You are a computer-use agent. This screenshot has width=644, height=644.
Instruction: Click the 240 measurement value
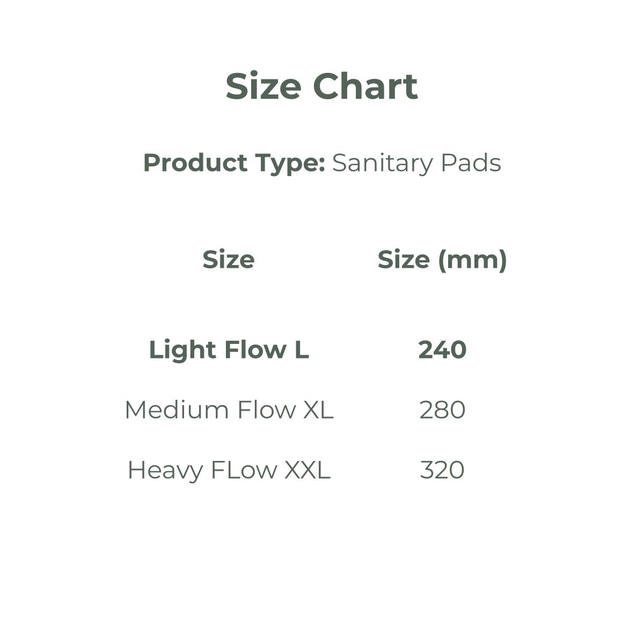click(x=442, y=350)
